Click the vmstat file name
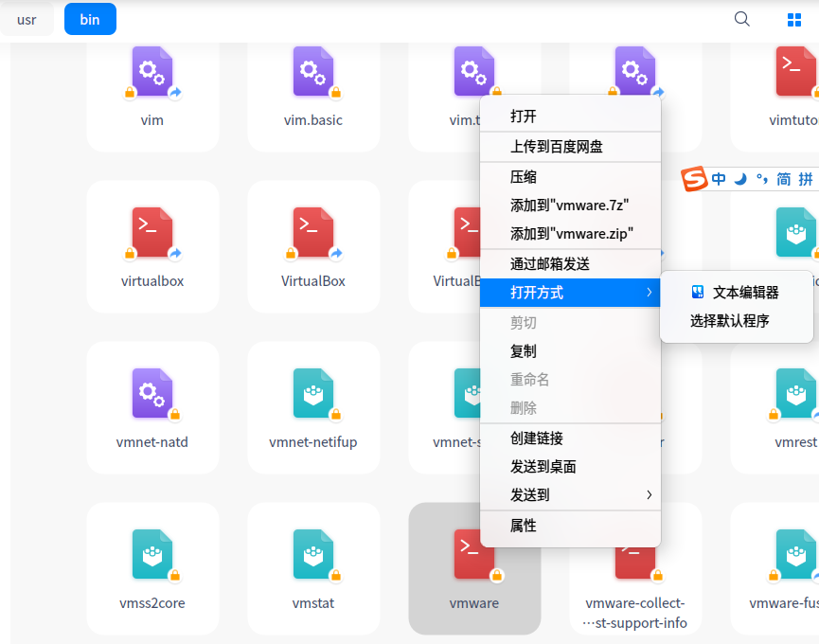Viewport: 819px width, 644px height. tap(313, 603)
